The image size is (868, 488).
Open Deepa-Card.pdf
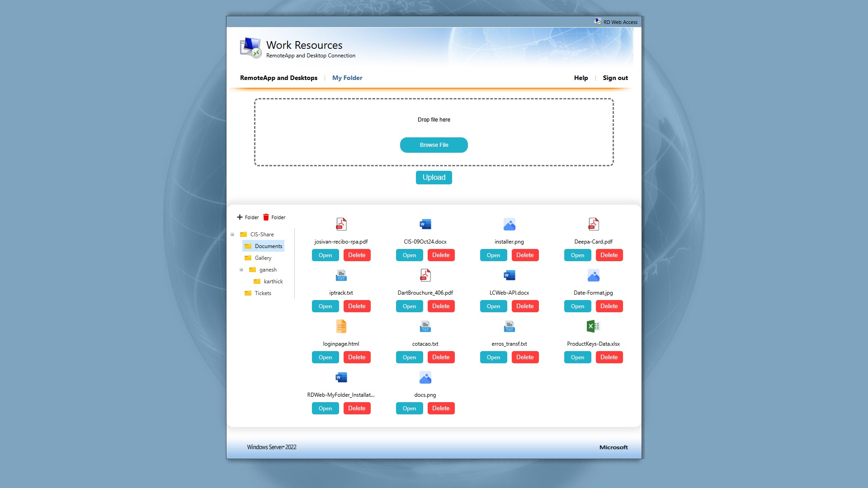click(x=578, y=255)
